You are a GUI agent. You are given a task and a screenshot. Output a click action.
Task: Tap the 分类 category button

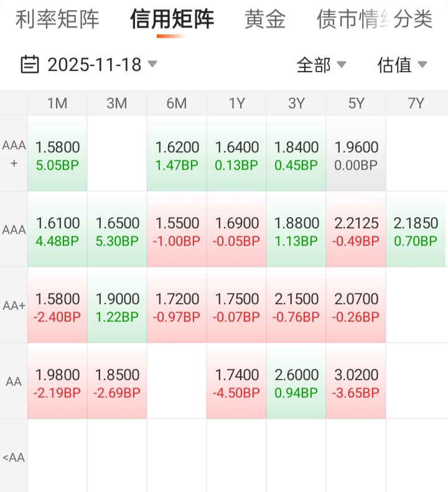click(413, 19)
